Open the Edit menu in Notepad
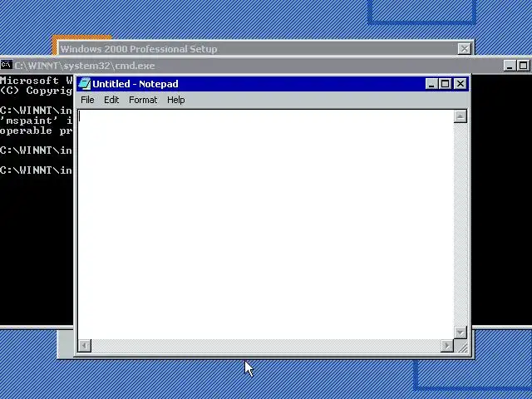Image resolution: width=532 pixels, height=399 pixels. coord(111,100)
